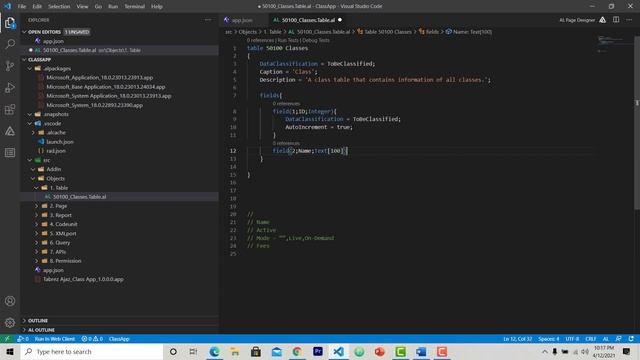
Task: Open editor More Actions ellipsis
Action: [x=629, y=20]
